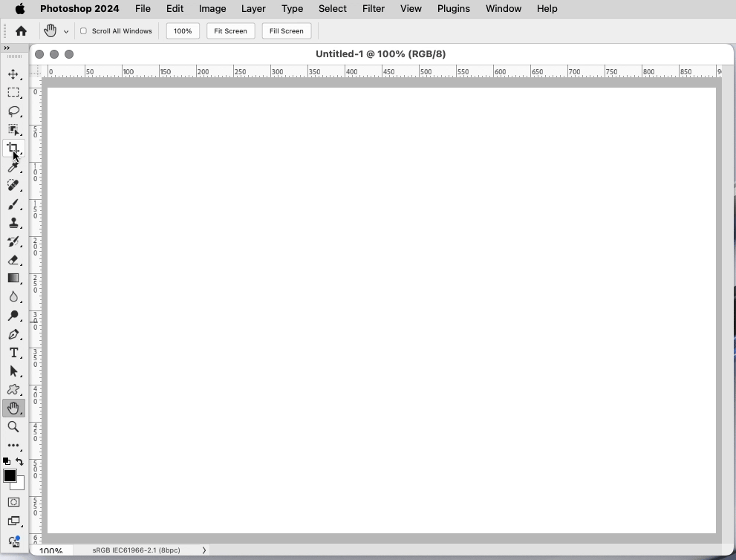Select the Brush tool
This screenshot has width=736, height=560.
(x=13, y=204)
